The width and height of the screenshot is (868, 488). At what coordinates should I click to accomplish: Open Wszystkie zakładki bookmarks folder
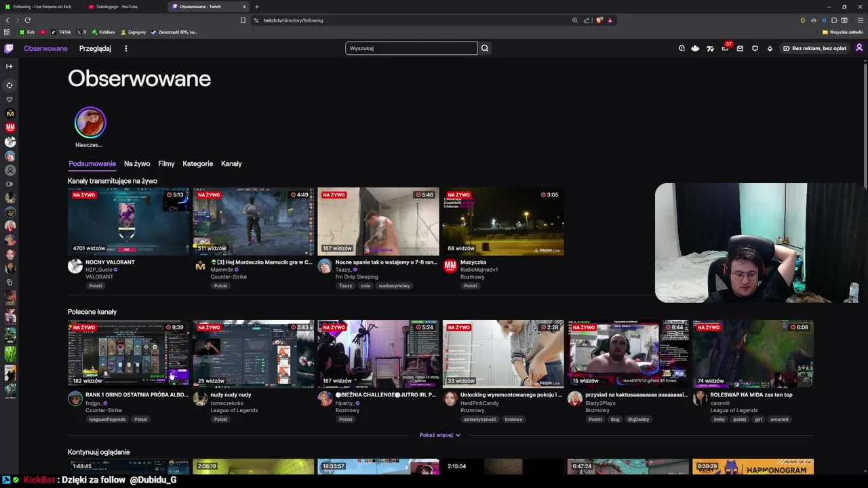click(843, 32)
